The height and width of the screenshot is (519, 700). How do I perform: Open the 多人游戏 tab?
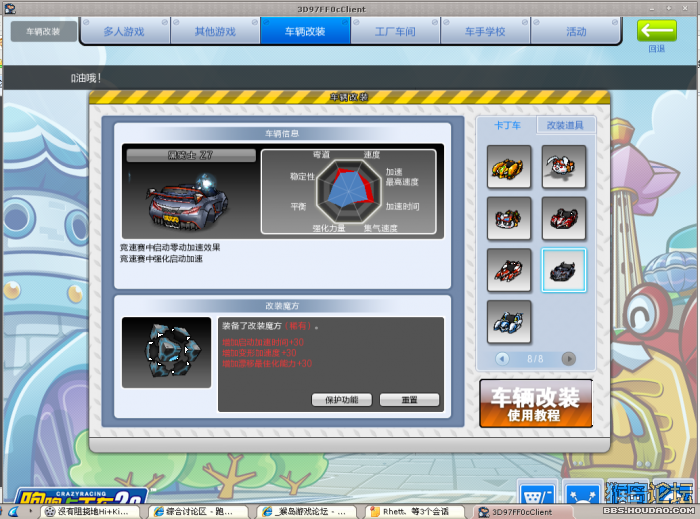pos(125,31)
